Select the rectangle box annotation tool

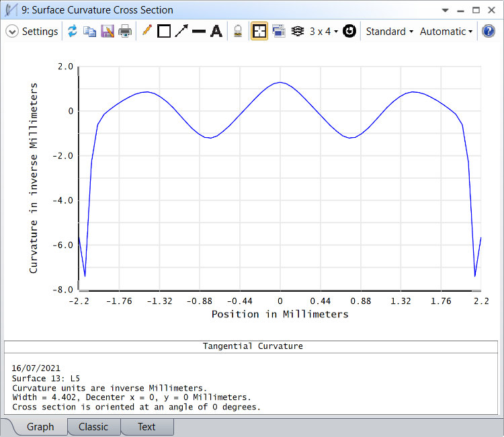click(164, 31)
